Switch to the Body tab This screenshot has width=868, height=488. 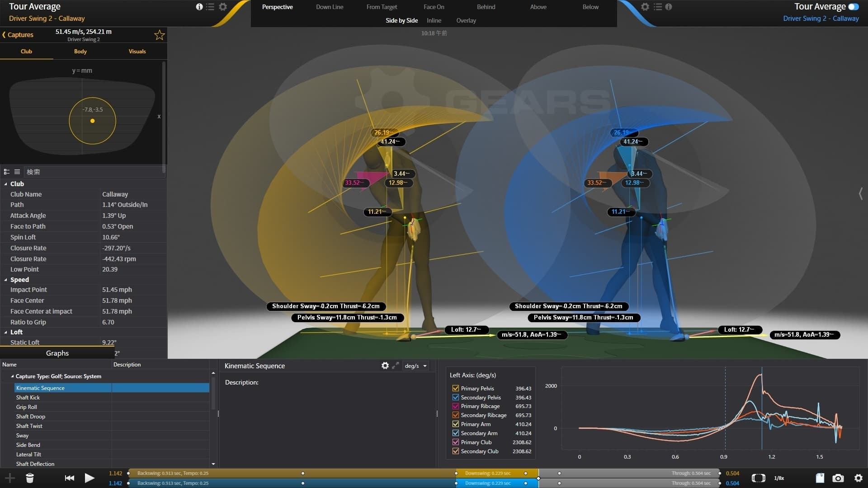80,52
